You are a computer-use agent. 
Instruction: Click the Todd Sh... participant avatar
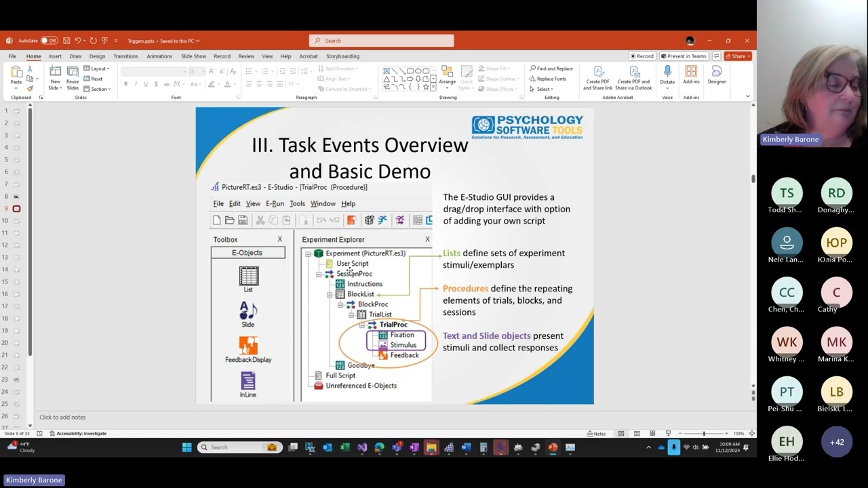click(x=787, y=193)
